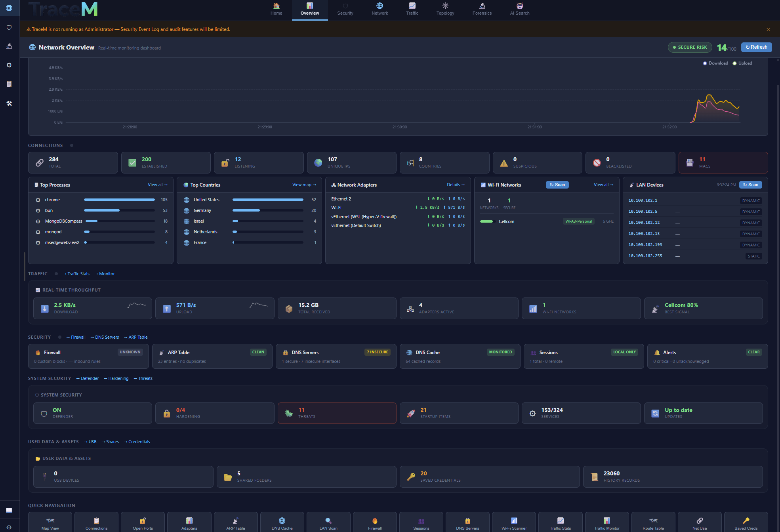This screenshot has height=532, width=780.
Task: Click View all in Top Processes
Action: pos(158,185)
